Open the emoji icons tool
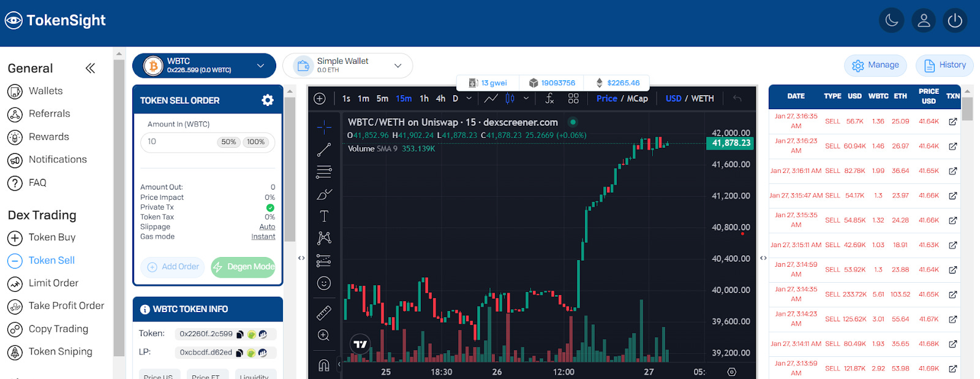This screenshot has width=980, height=379. click(x=324, y=283)
